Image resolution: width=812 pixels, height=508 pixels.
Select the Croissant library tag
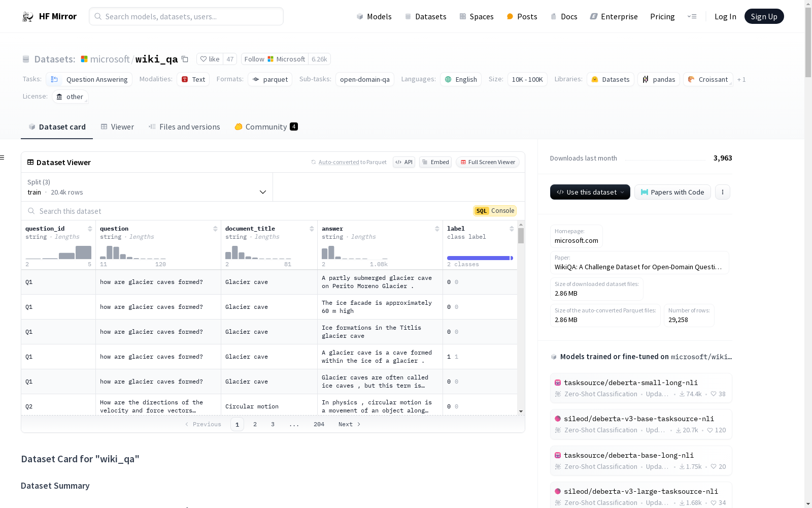pos(708,79)
